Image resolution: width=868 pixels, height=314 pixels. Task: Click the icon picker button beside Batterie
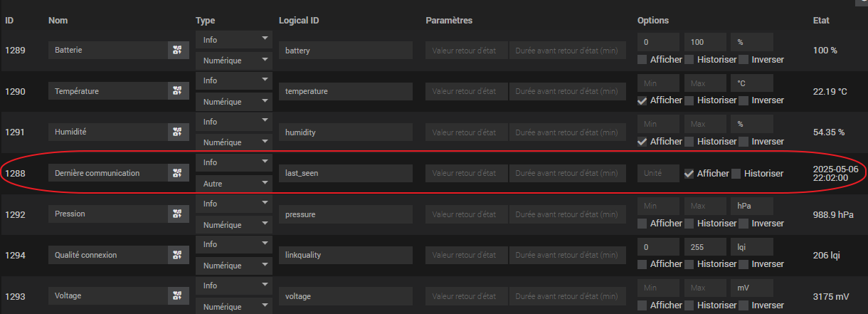(x=178, y=51)
